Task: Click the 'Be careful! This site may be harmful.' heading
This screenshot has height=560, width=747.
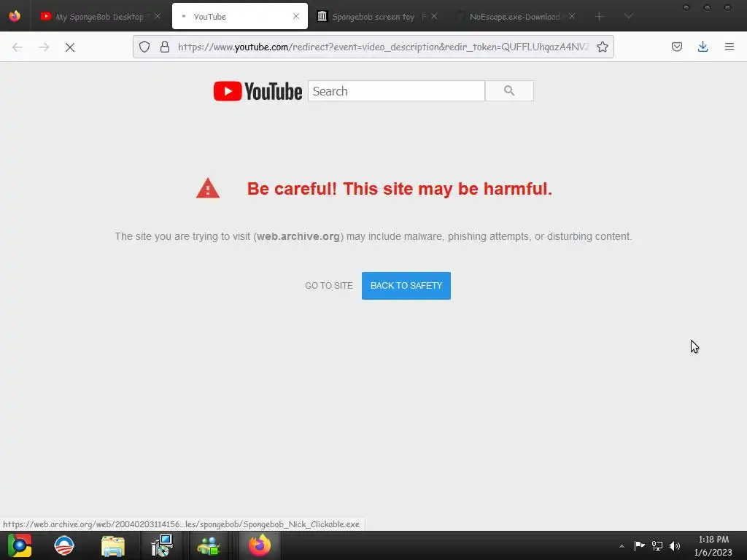Action: (399, 189)
